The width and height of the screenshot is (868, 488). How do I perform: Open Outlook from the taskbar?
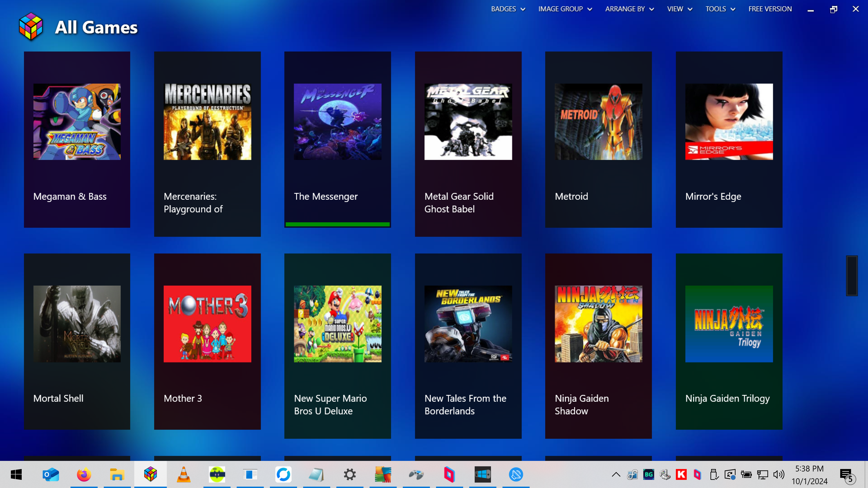pyautogui.click(x=51, y=474)
